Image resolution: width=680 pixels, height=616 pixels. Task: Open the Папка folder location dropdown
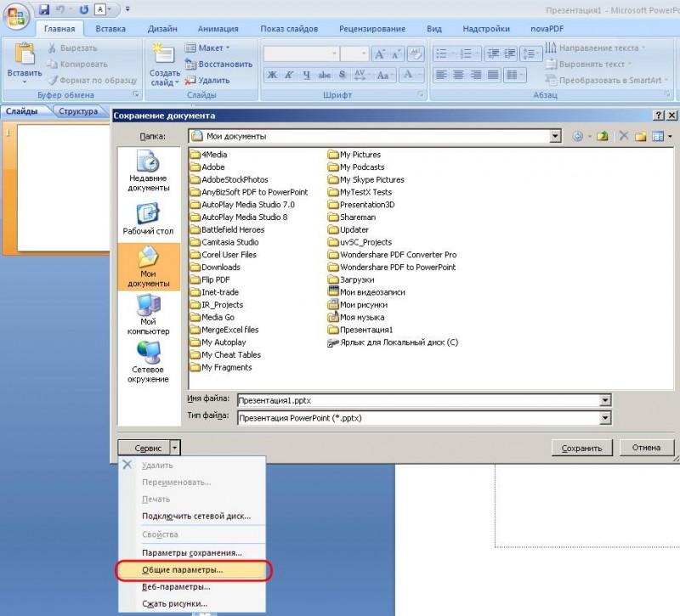point(555,136)
